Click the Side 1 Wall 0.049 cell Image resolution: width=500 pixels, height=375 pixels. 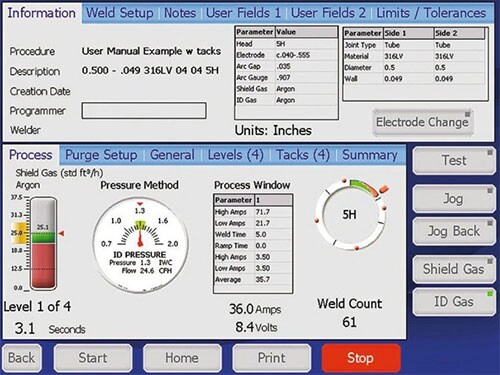click(408, 79)
